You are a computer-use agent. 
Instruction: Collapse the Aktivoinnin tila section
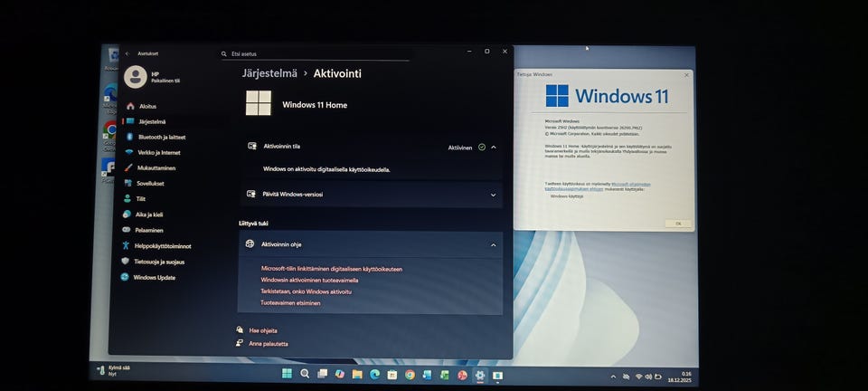[x=494, y=148]
